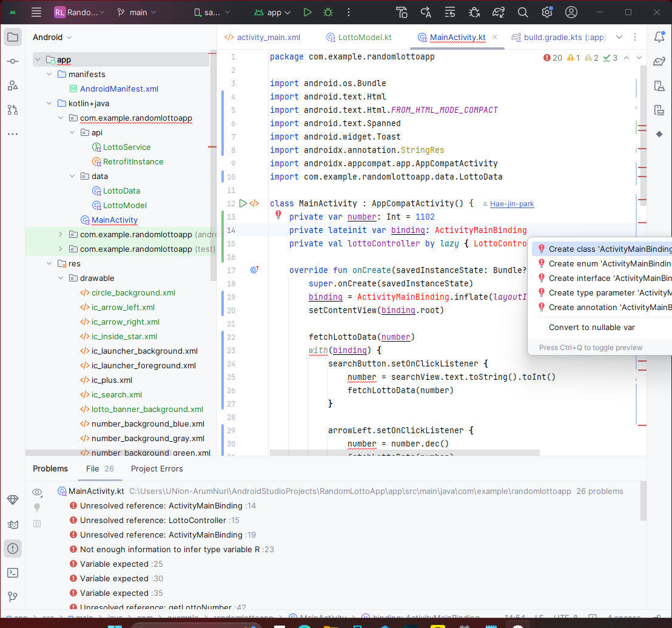
Task: Collapse the api package
Action: [72, 132]
